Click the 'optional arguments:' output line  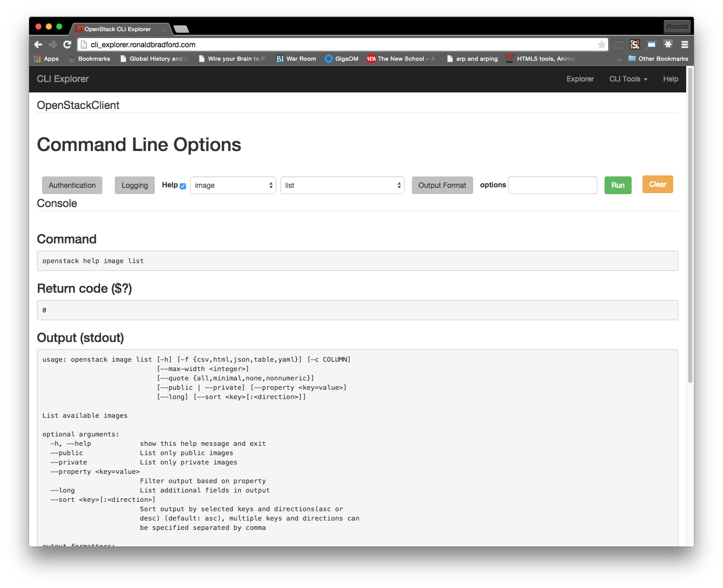pyautogui.click(x=81, y=434)
